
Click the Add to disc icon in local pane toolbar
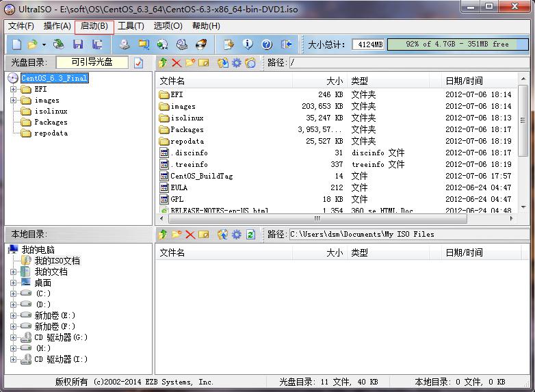(223, 235)
